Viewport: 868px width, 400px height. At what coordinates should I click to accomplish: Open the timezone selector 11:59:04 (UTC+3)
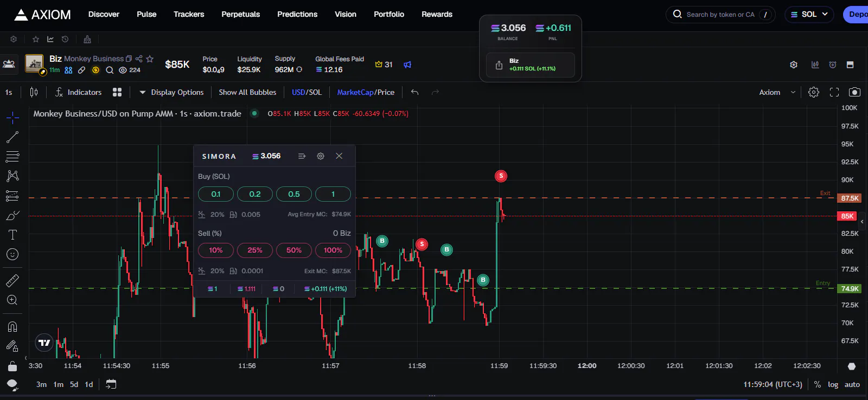pos(773,384)
